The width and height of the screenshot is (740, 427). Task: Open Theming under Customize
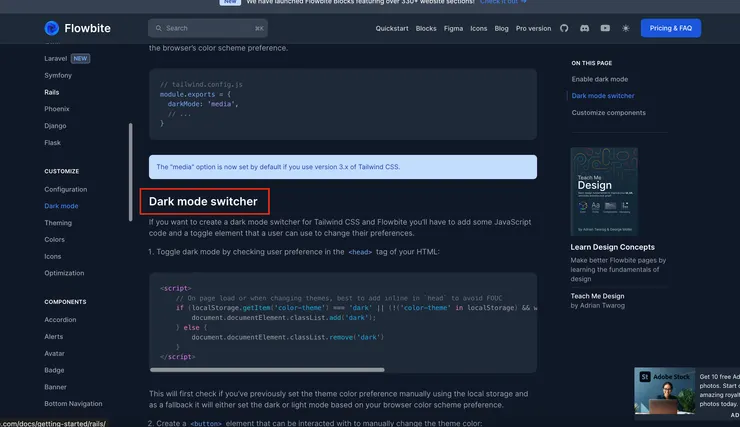point(58,223)
